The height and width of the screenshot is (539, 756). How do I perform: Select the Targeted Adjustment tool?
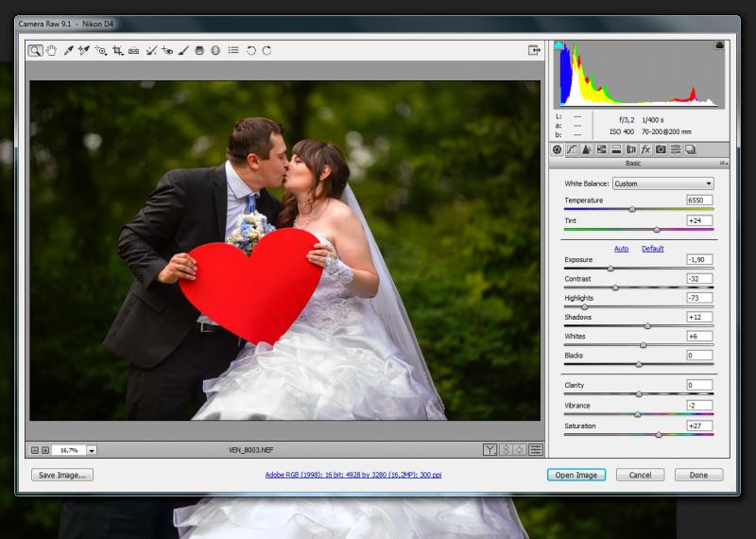click(101, 50)
